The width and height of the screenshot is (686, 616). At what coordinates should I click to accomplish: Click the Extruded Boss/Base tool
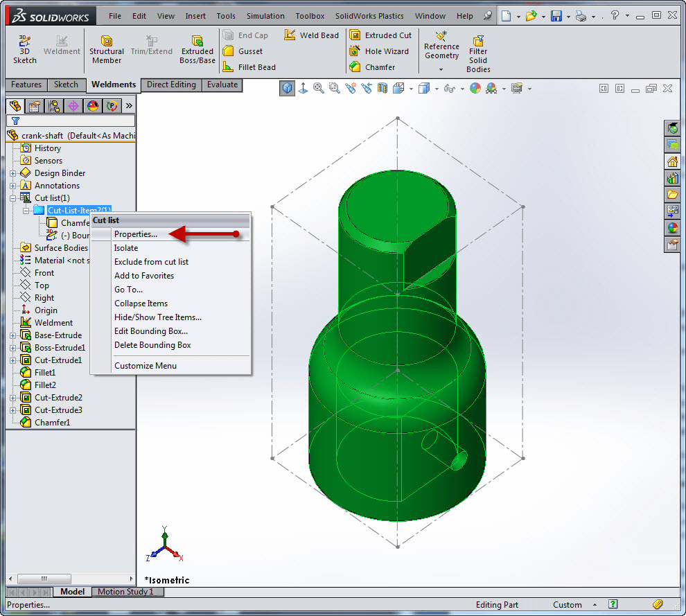197,49
